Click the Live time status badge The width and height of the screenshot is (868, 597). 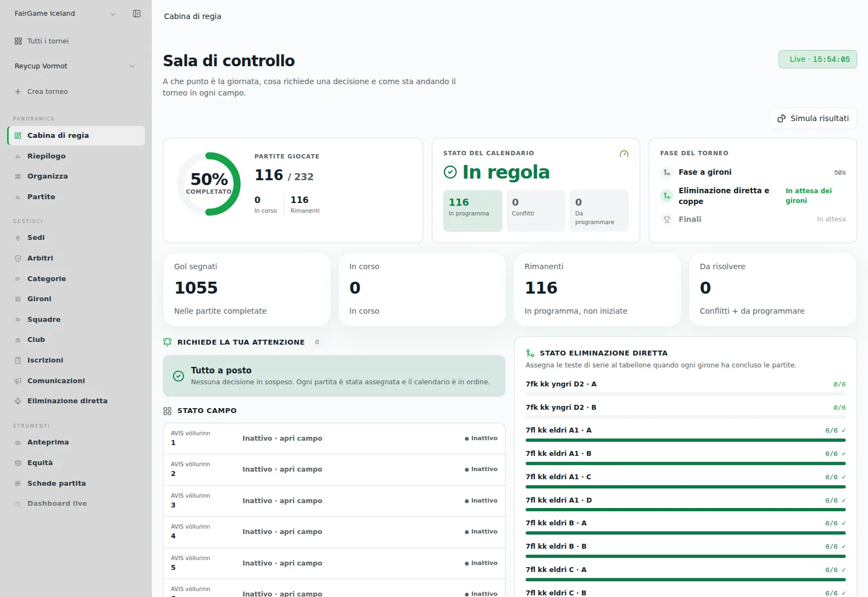click(x=818, y=59)
